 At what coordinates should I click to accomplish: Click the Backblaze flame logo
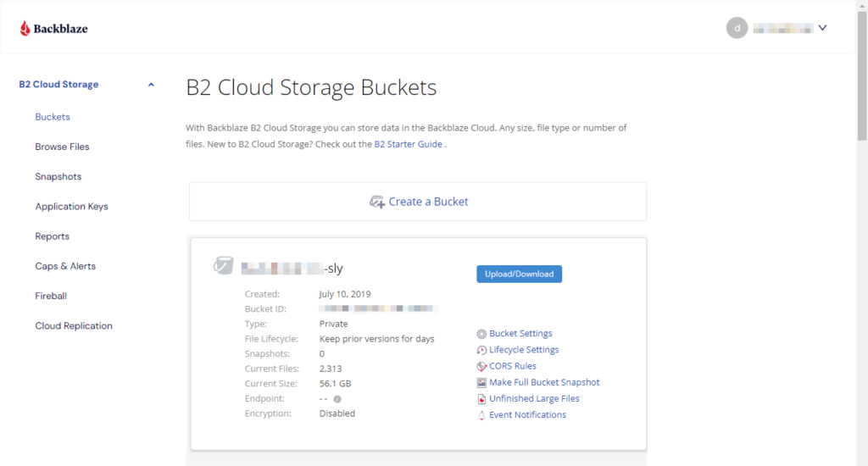tap(25, 28)
